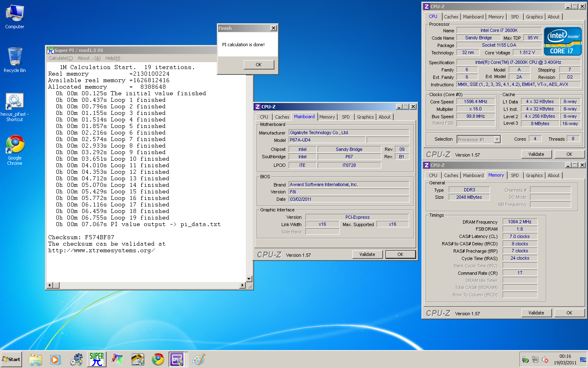Switch to SPD tab in top-right CPU-Z window

[515, 17]
